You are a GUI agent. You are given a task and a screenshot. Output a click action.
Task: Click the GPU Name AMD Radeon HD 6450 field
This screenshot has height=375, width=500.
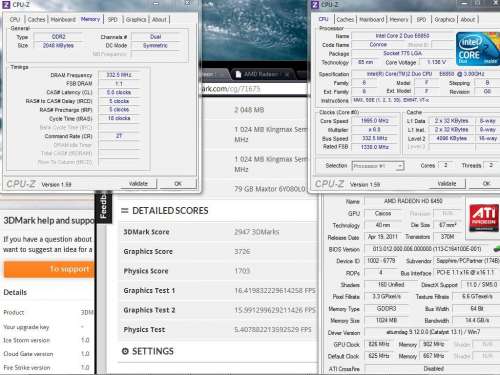tap(413, 201)
